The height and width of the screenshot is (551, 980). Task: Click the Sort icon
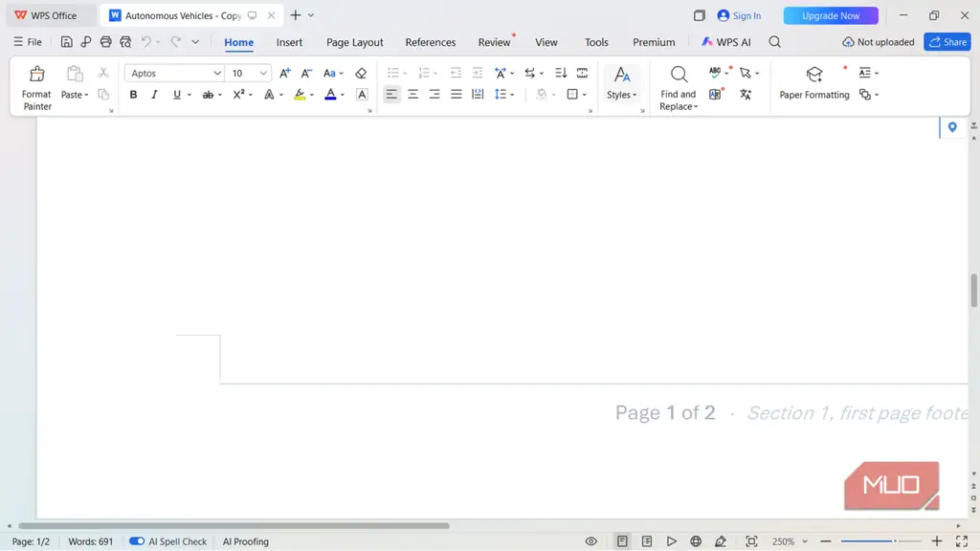pos(561,73)
